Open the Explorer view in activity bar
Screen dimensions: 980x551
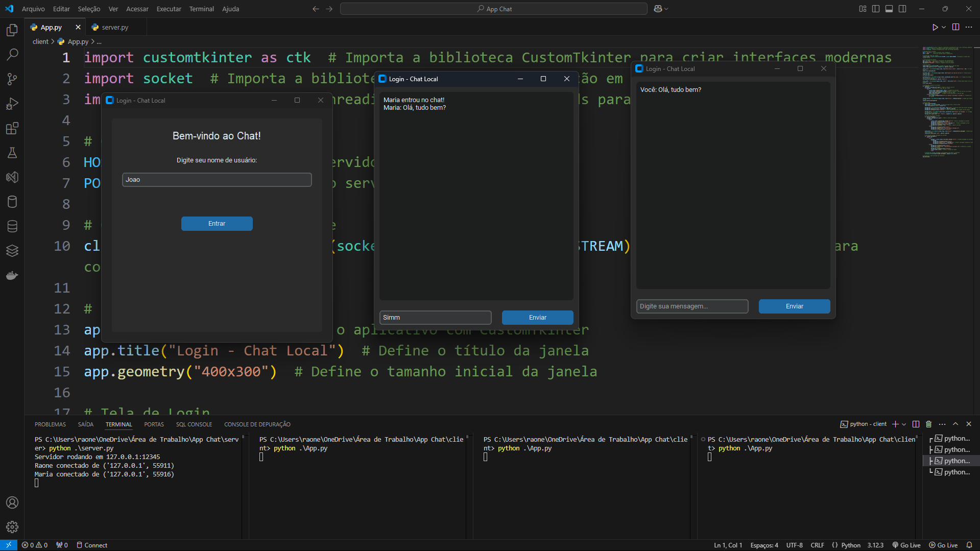(x=12, y=30)
